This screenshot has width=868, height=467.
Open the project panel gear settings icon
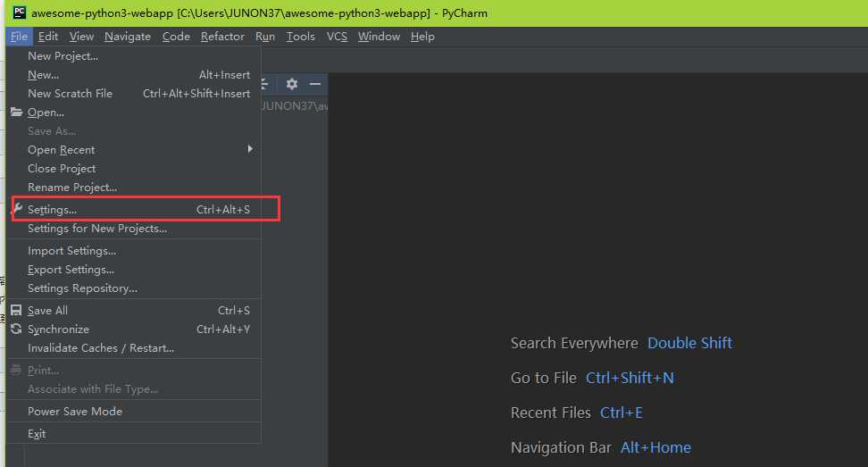coord(292,84)
